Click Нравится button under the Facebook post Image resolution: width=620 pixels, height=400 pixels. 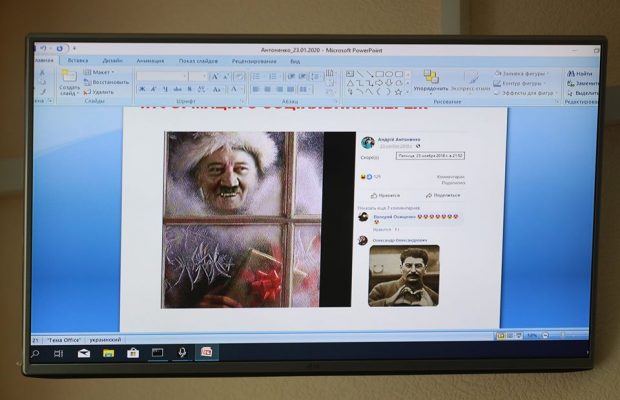click(x=386, y=195)
